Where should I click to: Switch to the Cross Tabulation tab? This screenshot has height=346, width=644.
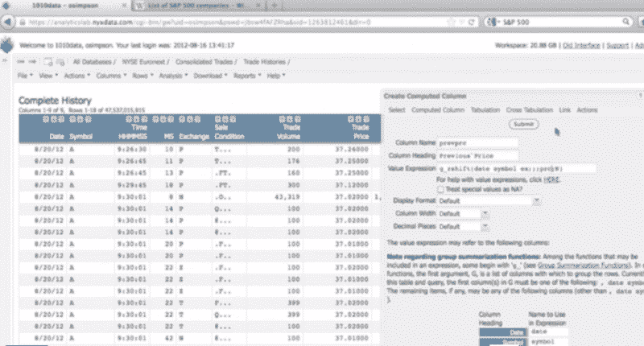529,109
